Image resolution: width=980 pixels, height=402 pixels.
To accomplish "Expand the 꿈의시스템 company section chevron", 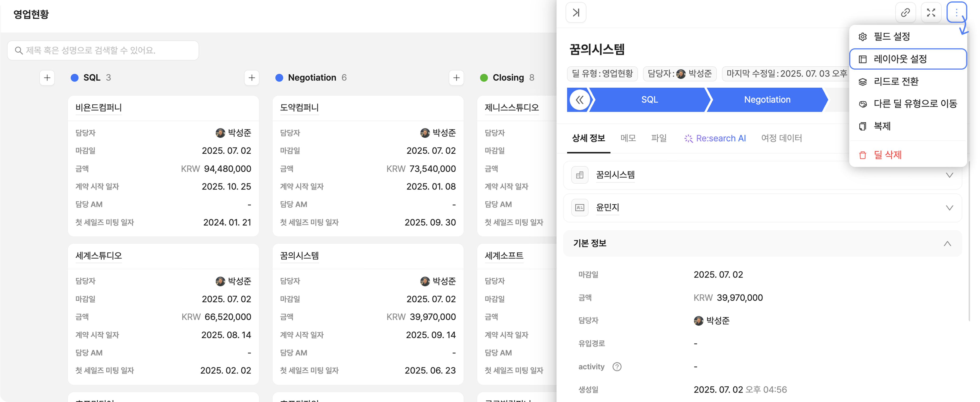I will coord(949,175).
